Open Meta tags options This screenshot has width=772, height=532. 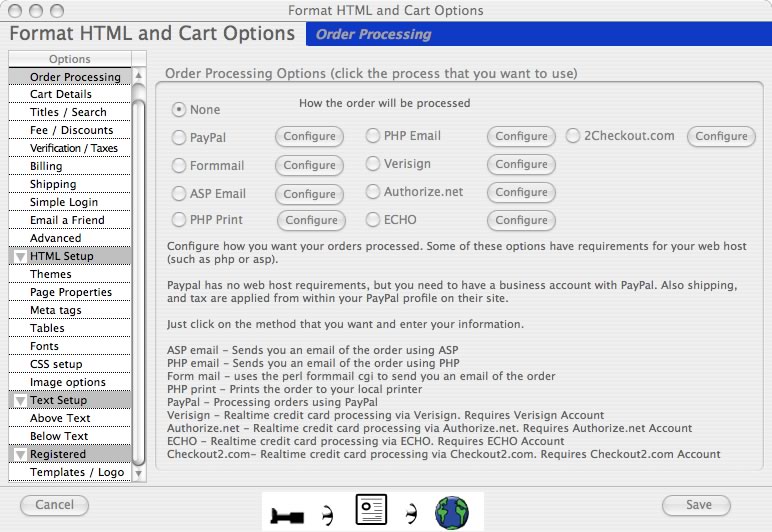pos(70,310)
